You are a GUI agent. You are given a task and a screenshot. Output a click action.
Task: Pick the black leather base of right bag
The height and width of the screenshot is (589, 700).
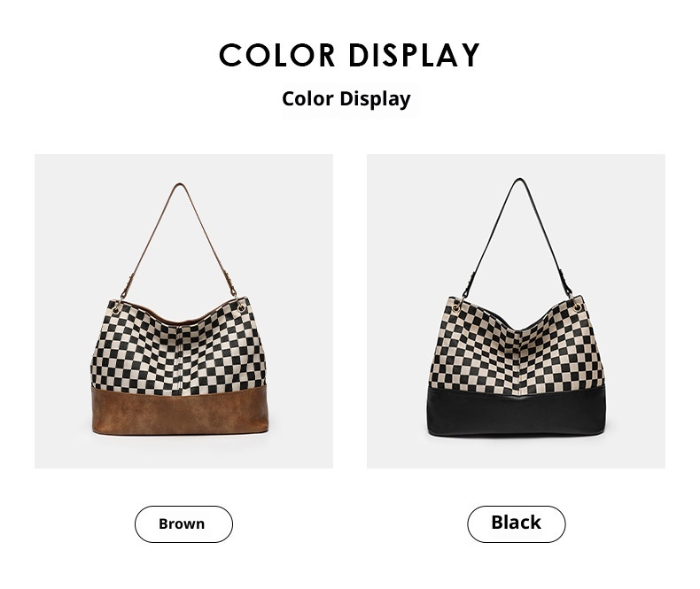517,411
